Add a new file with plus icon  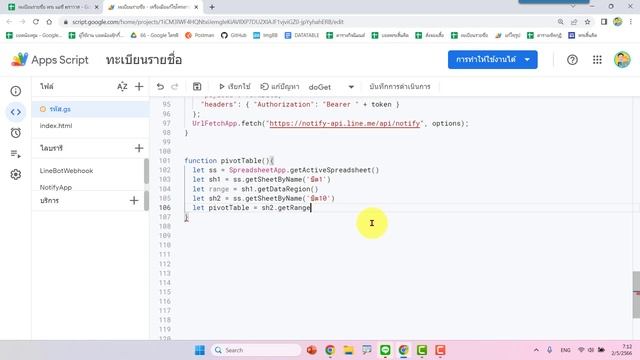pyautogui.click(x=139, y=87)
